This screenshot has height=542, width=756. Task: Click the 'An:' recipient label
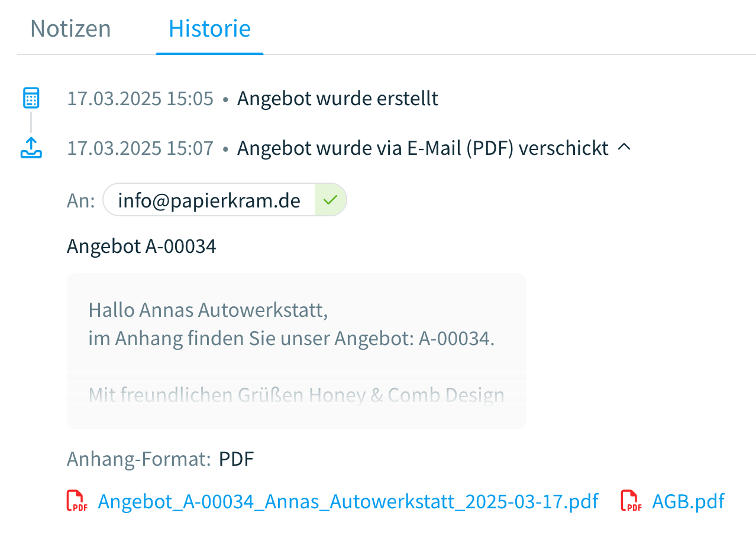[80, 200]
